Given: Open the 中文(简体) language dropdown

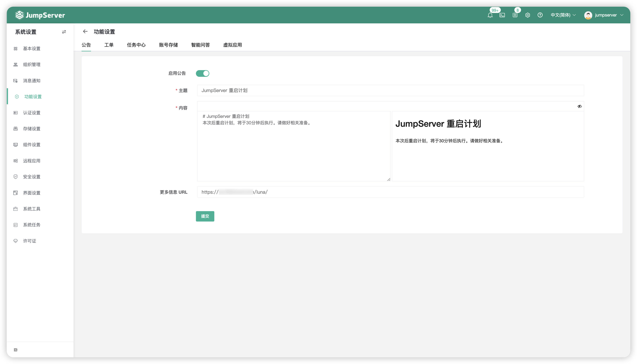Looking at the screenshot, I should [563, 15].
